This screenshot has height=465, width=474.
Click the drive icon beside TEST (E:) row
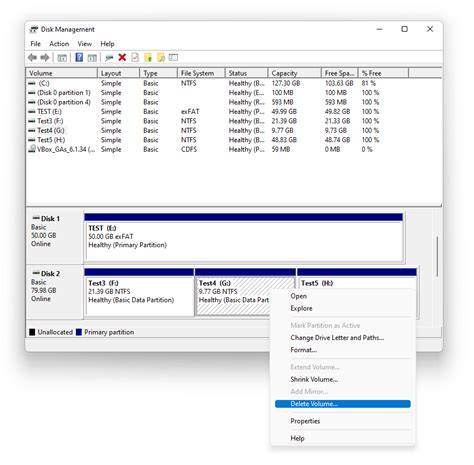click(x=32, y=111)
